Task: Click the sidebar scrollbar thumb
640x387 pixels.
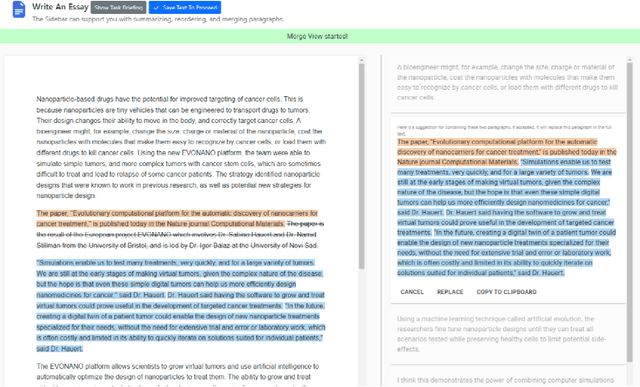Action: click(629, 212)
